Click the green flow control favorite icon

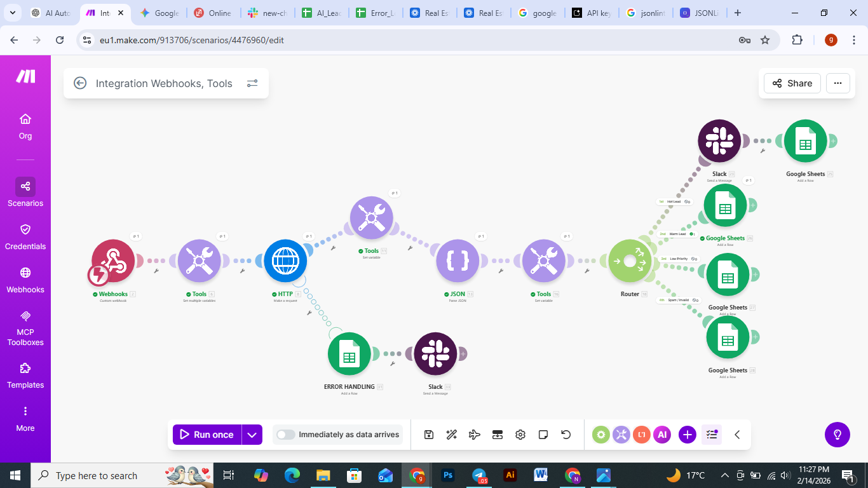click(x=601, y=435)
